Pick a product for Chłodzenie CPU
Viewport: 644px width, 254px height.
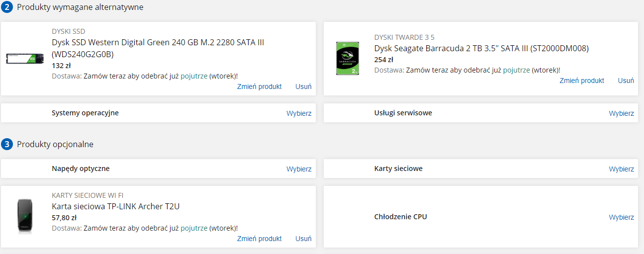pos(622,217)
